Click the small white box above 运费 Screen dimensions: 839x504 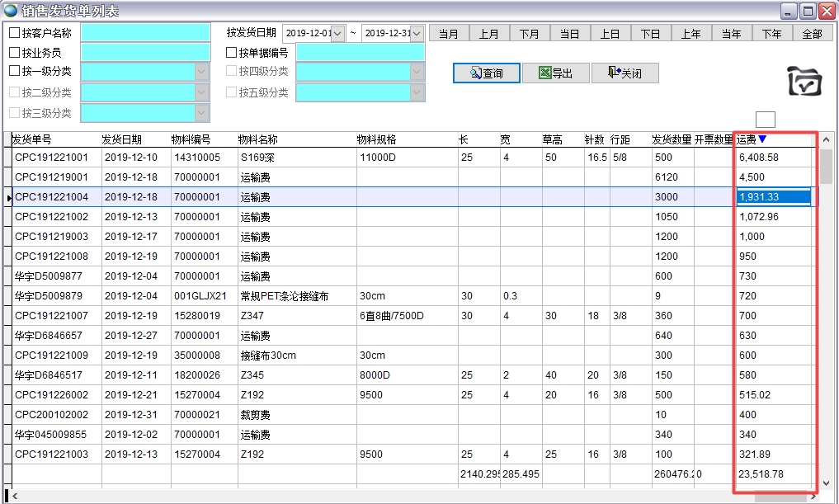click(765, 120)
